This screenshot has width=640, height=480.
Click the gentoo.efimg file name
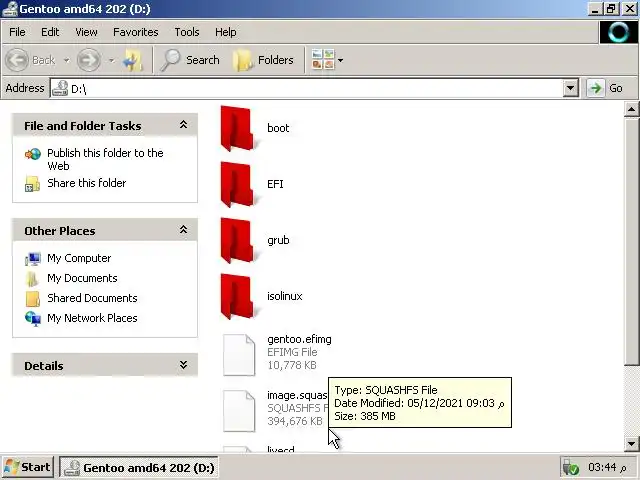299,340
